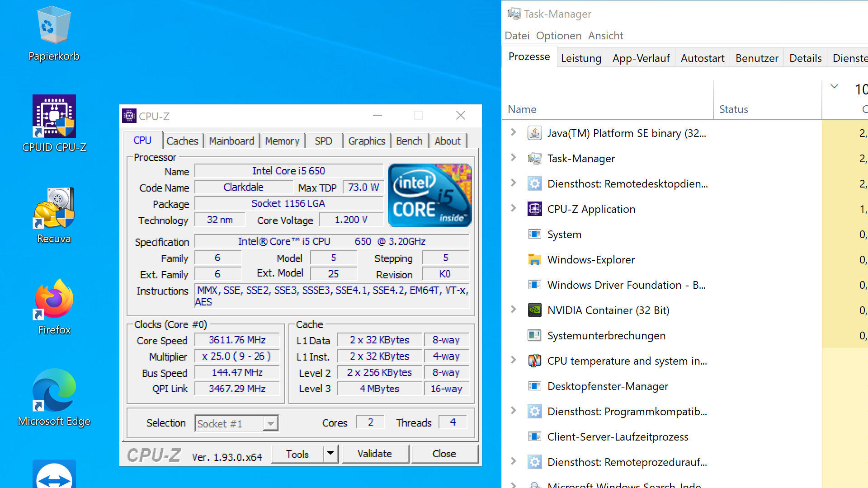868x488 pixels.
Task: Open the Socket #1 selection dropdown
Action: [271, 423]
